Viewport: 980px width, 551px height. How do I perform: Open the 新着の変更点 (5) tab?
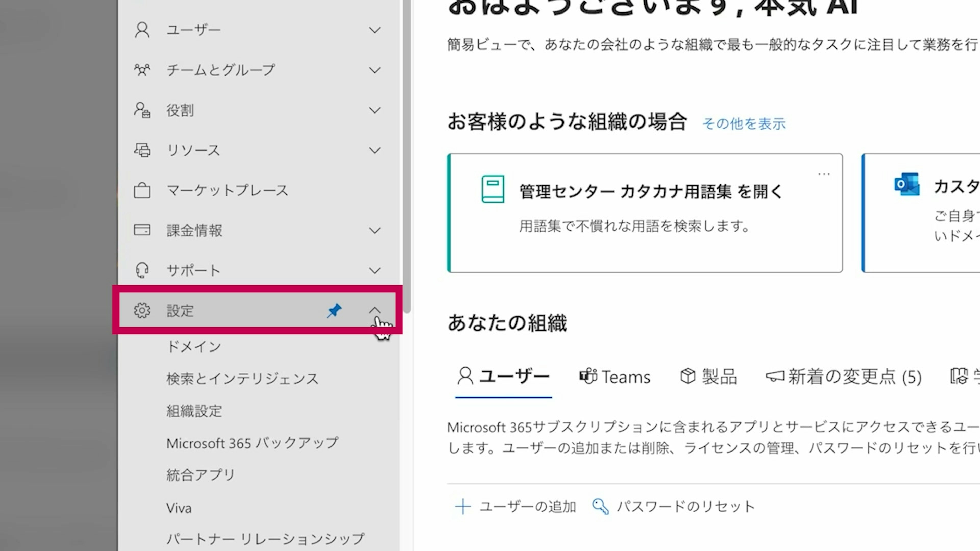(x=843, y=377)
